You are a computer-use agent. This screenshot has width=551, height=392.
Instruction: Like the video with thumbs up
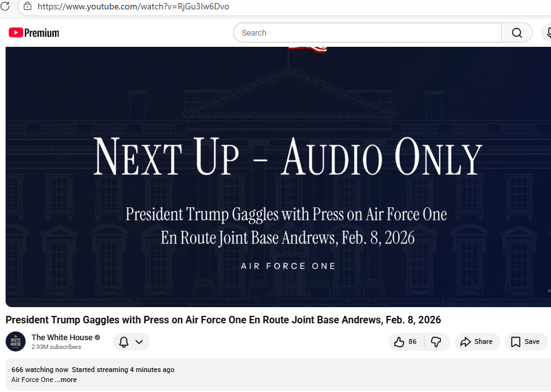pos(399,342)
